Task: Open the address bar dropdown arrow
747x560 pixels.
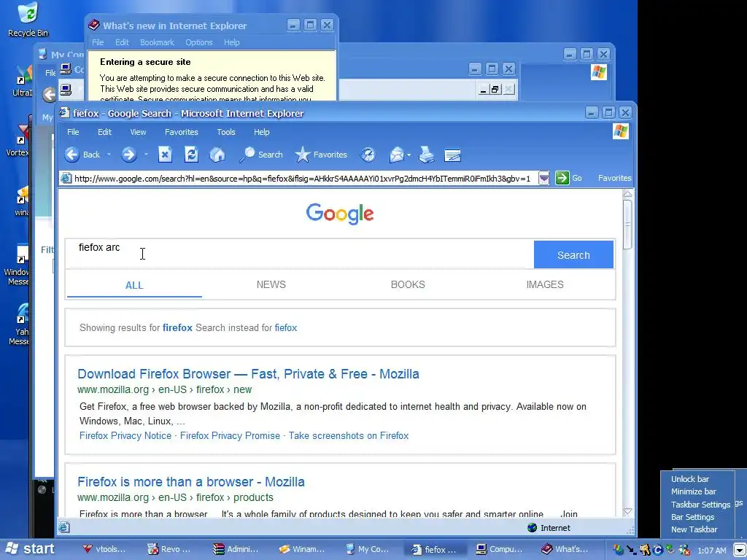Action: tap(543, 178)
